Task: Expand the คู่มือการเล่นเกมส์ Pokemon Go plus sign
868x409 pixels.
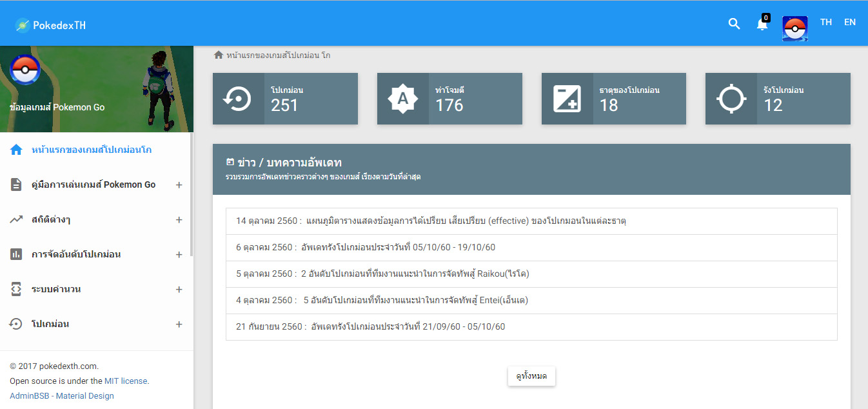Action: point(179,185)
